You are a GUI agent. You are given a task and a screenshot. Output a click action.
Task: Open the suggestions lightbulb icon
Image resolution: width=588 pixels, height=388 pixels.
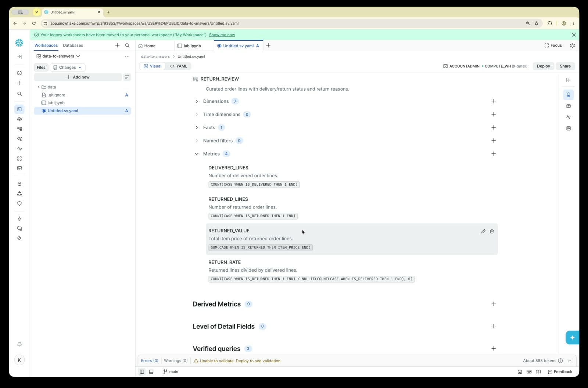point(569,95)
